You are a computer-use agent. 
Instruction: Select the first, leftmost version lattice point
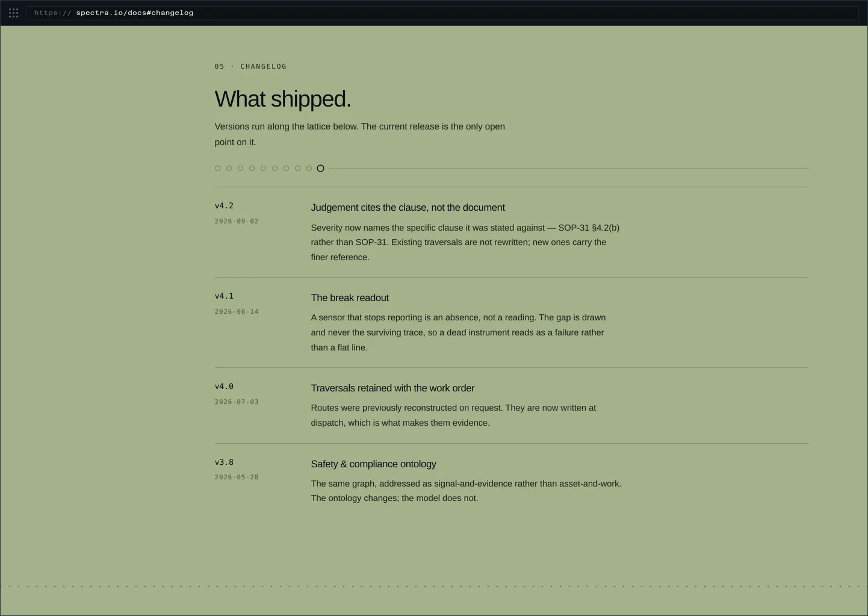point(218,169)
